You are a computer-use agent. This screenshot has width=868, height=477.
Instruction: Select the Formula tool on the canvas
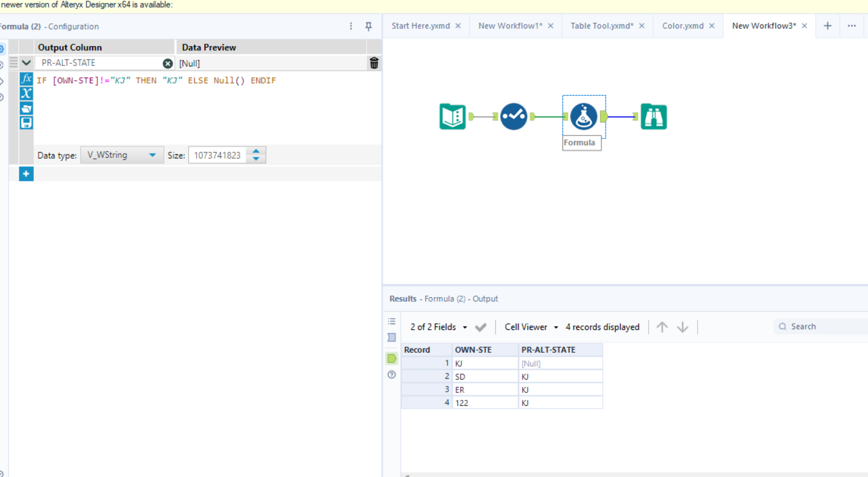coord(584,116)
